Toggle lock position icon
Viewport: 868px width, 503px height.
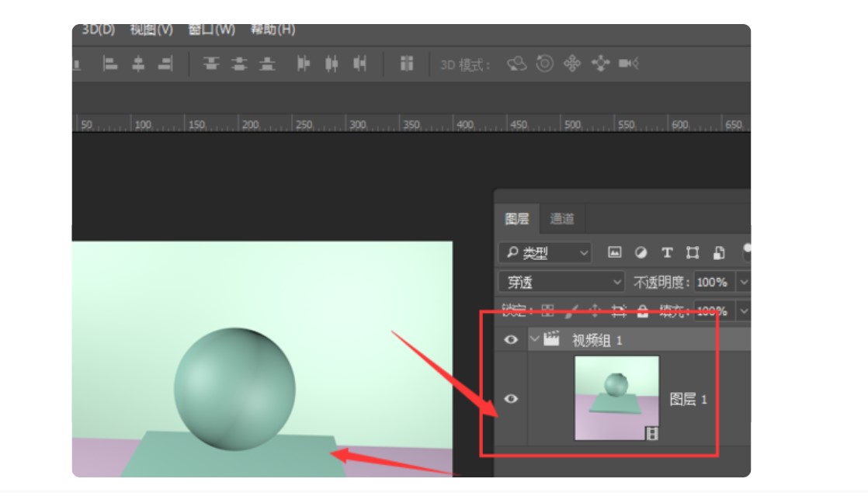[x=595, y=311]
